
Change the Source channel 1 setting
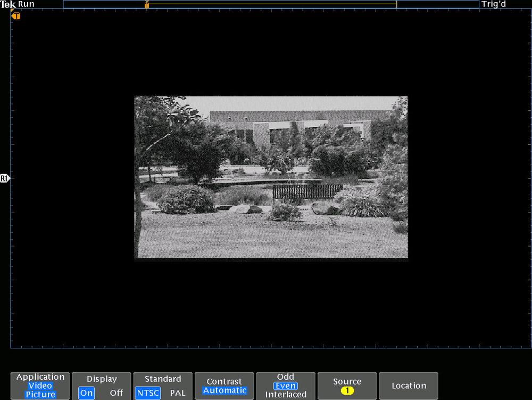(x=347, y=386)
